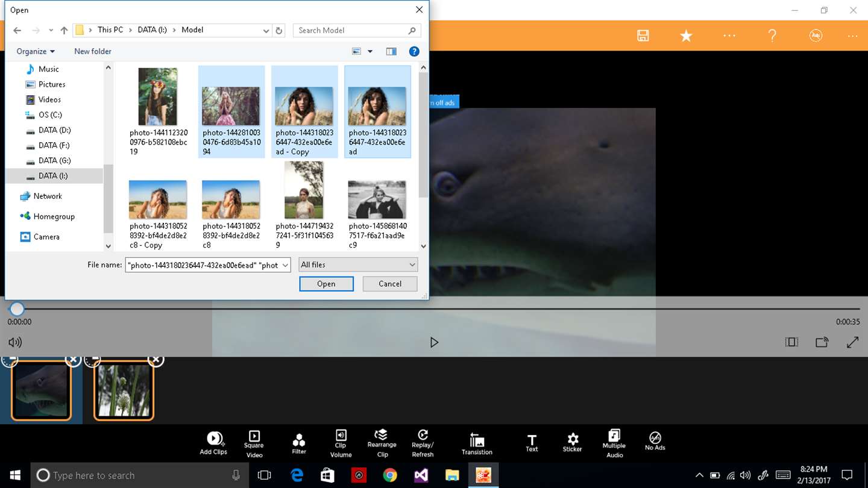
Task: Toggle the preview pane button in dialog
Action: [x=391, y=52]
